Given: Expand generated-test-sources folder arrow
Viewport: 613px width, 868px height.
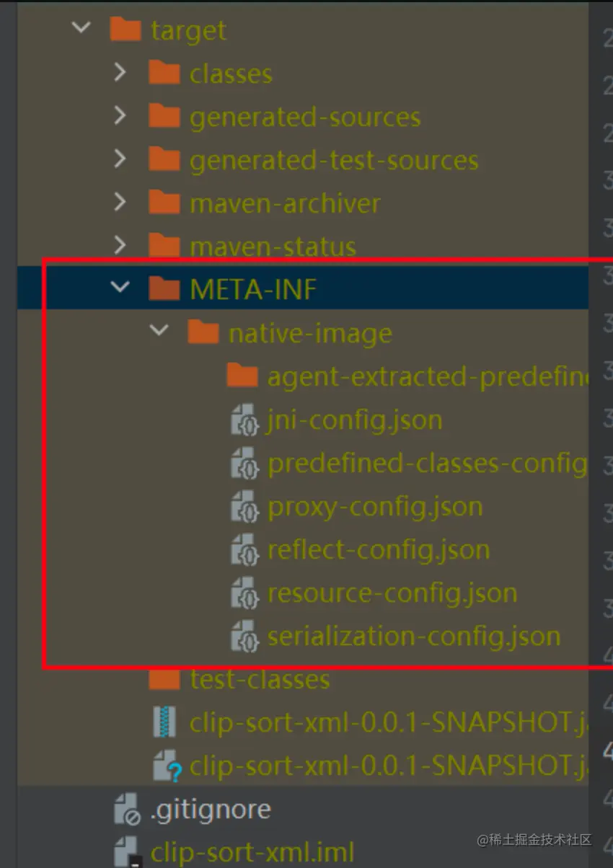Looking at the screenshot, I should pos(120,159).
